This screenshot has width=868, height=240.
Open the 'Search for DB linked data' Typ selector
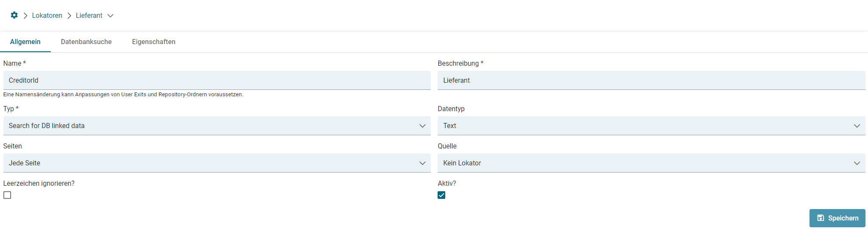[x=212, y=126]
